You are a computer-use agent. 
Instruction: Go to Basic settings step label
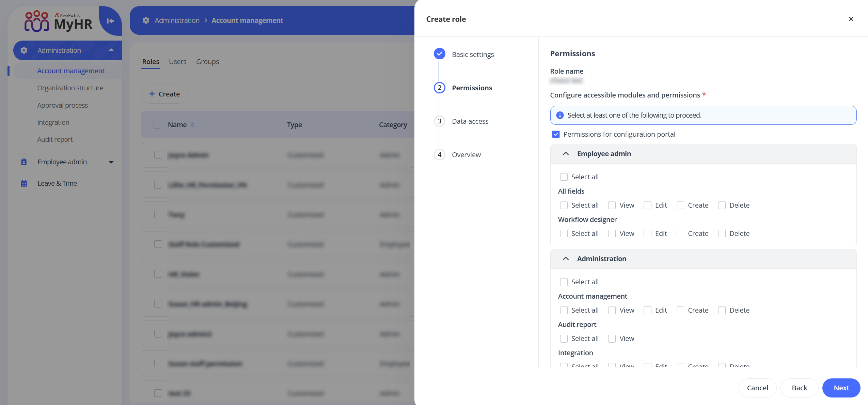(473, 55)
